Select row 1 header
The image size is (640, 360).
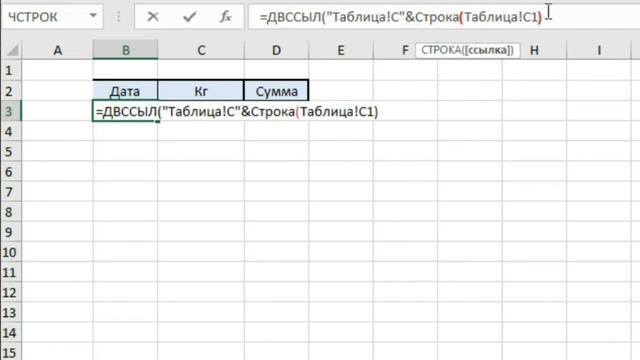(x=11, y=71)
